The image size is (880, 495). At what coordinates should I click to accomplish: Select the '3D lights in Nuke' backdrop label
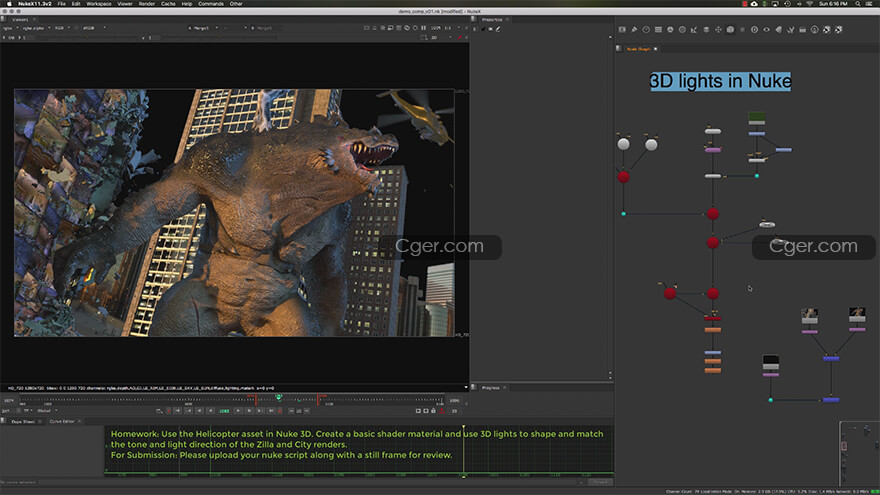pos(721,81)
